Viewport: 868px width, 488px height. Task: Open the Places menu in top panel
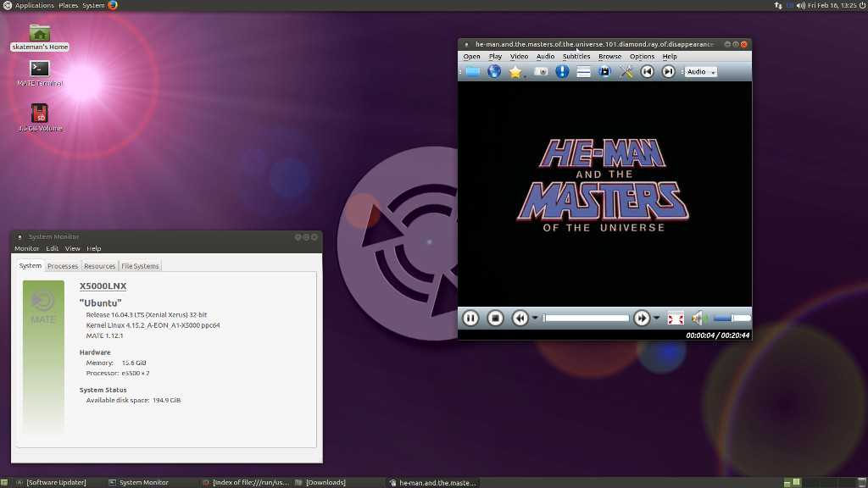pyautogui.click(x=68, y=6)
